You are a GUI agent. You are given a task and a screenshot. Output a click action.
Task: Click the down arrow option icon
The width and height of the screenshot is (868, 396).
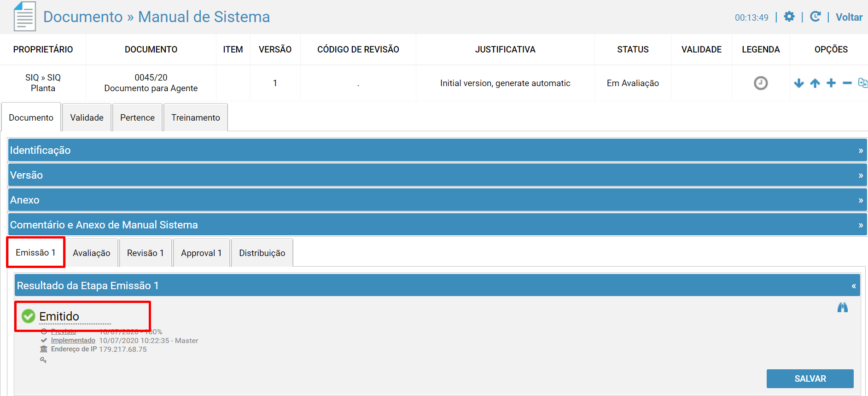tap(799, 83)
